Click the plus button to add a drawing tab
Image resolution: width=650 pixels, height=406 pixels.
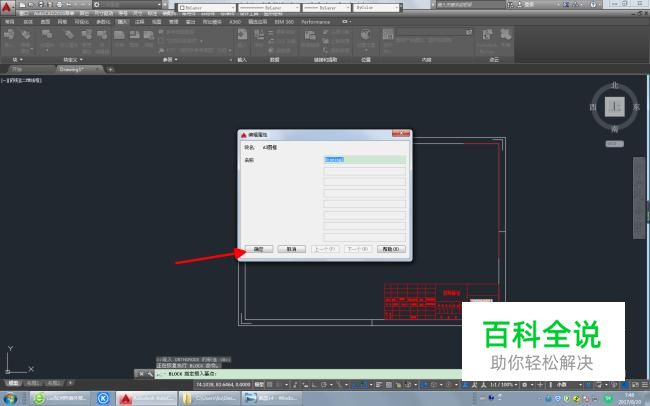coord(110,70)
